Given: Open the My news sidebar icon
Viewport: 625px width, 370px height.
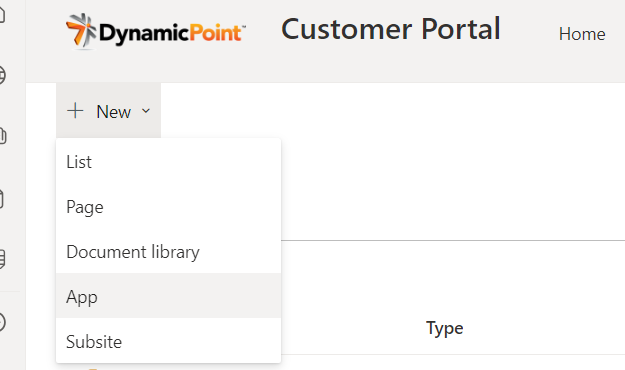Looking at the screenshot, I should tap(2, 136).
